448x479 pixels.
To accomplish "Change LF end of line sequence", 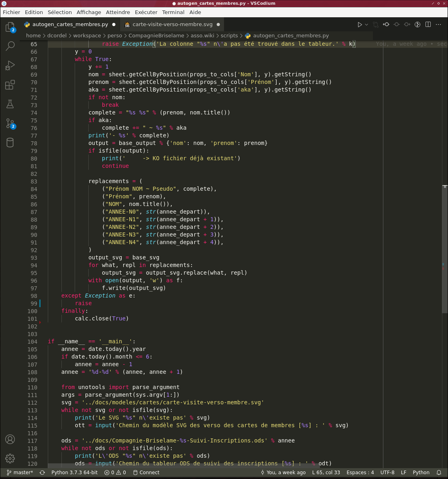I will [403, 472].
